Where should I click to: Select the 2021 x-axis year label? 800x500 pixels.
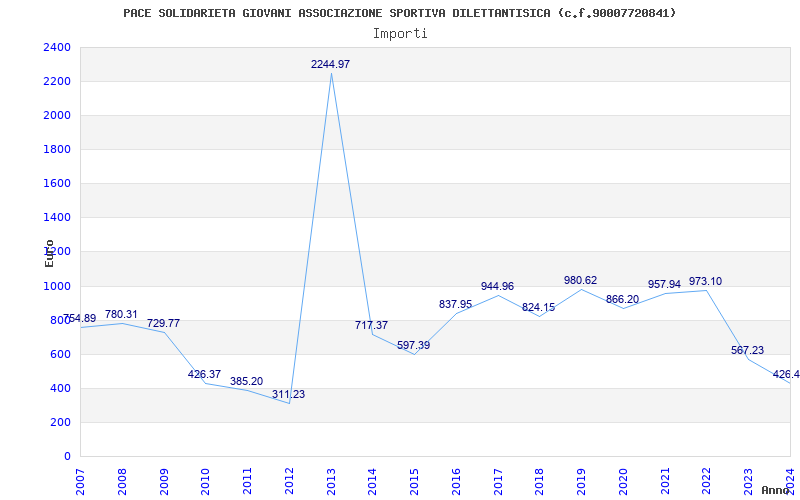pos(665,481)
